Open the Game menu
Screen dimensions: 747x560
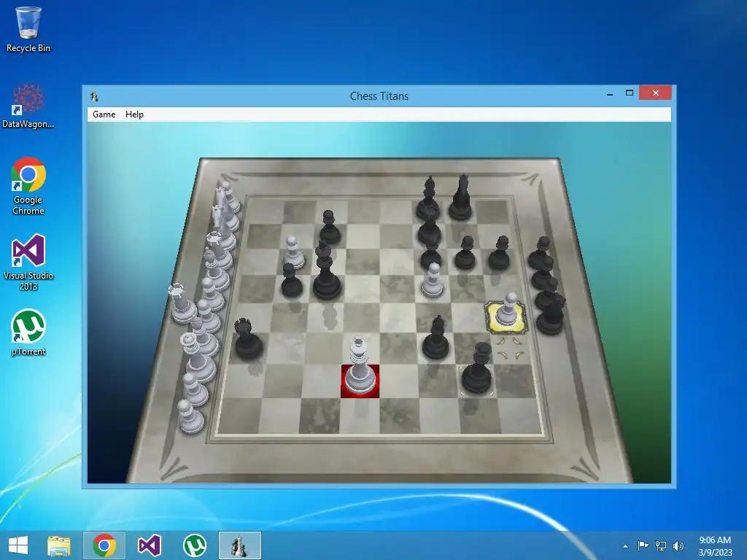[x=104, y=114]
